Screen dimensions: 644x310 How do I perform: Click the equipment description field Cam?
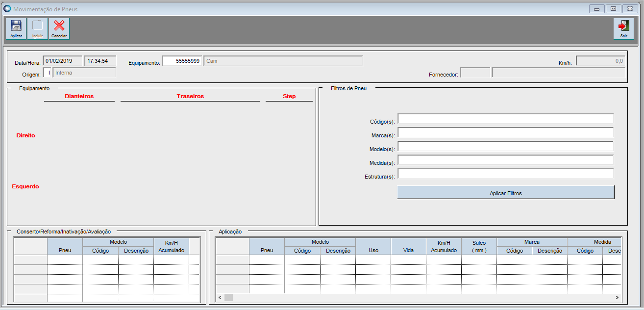[x=283, y=61]
